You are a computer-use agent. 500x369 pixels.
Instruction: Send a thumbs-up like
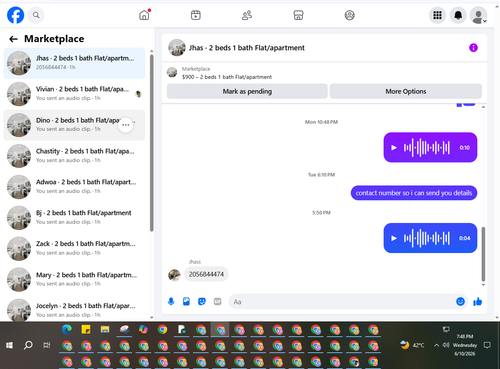[x=478, y=302]
